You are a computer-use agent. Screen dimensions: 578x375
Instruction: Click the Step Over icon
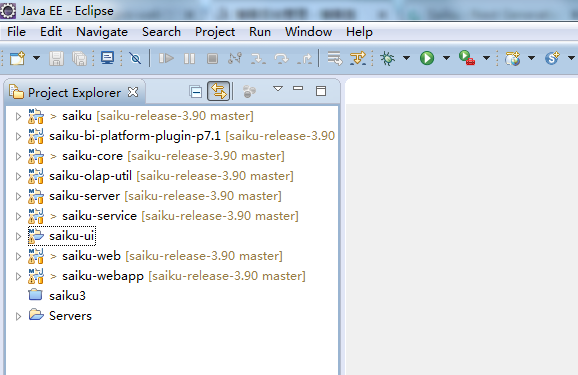[281, 58]
